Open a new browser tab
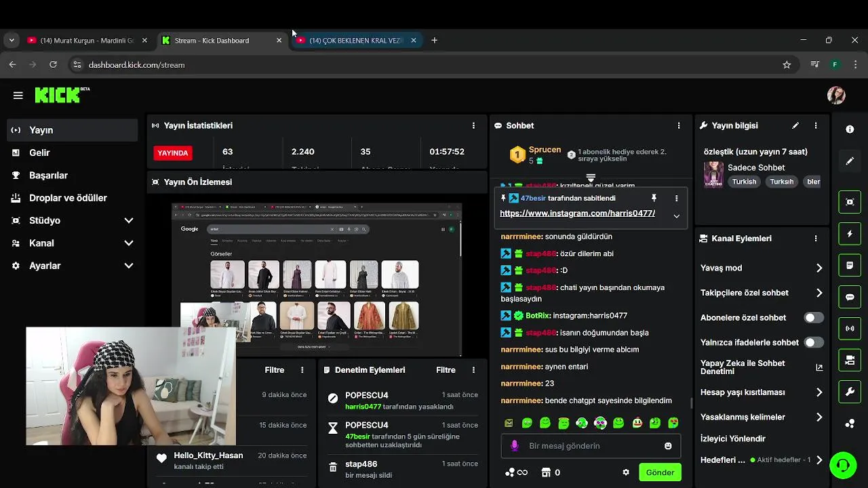 click(x=434, y=40)
